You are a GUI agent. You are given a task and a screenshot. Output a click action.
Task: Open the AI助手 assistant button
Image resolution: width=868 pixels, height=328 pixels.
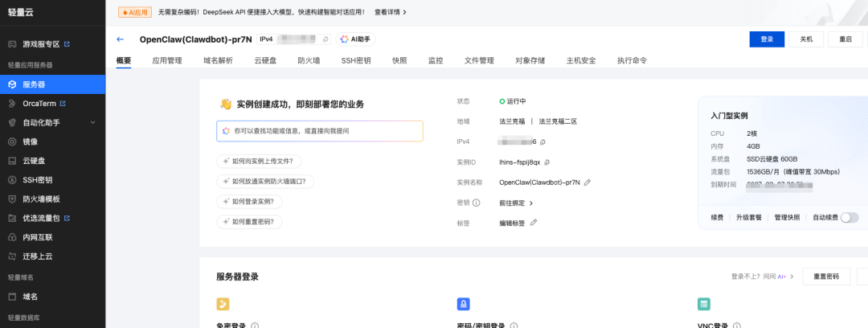tap(356, 39)
